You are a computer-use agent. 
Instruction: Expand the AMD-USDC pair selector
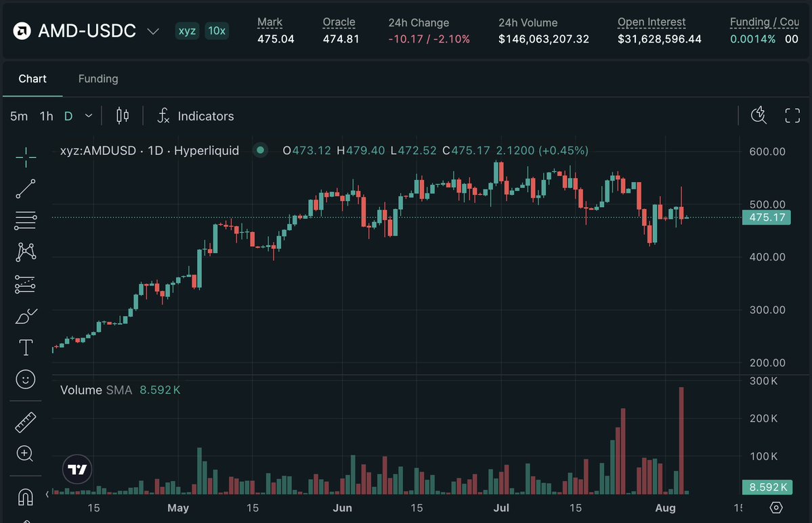(153, 31)
